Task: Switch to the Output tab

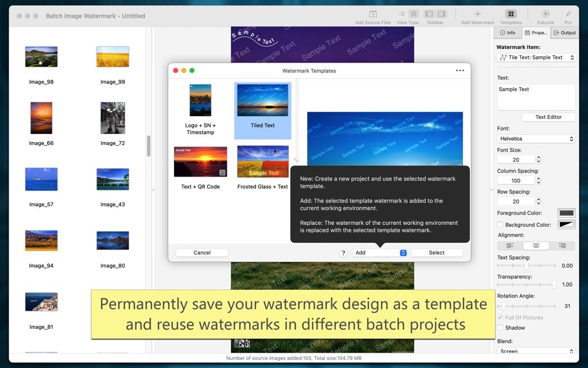Action: 565,33
